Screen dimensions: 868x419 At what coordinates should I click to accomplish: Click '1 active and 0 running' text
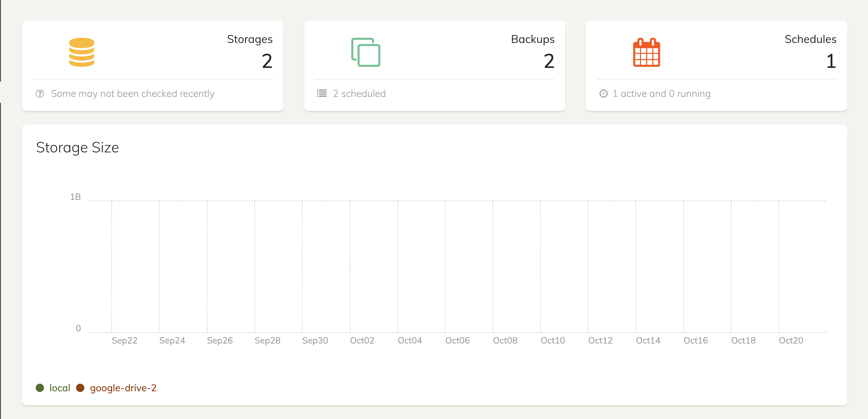[x=661, y=93]
